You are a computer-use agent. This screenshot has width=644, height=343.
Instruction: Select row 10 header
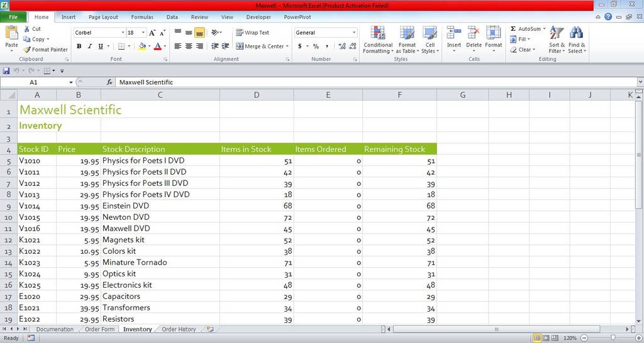click(x=9, y=217)
